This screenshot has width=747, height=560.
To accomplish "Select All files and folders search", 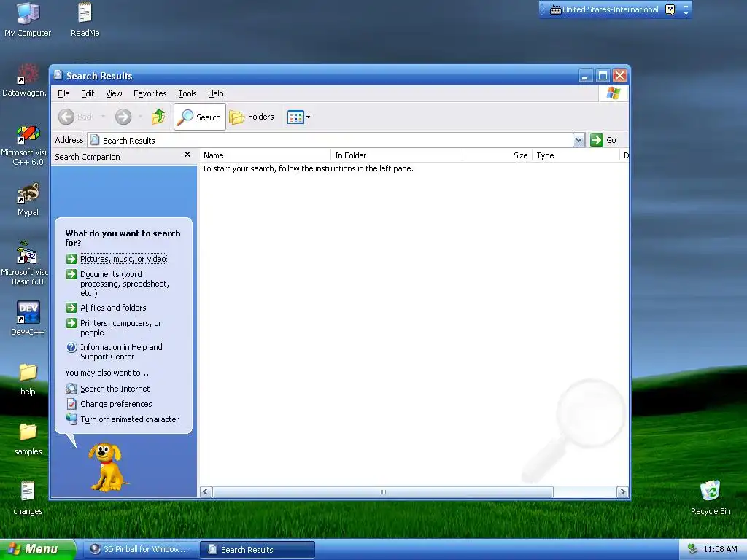I will tap(113, 308).
